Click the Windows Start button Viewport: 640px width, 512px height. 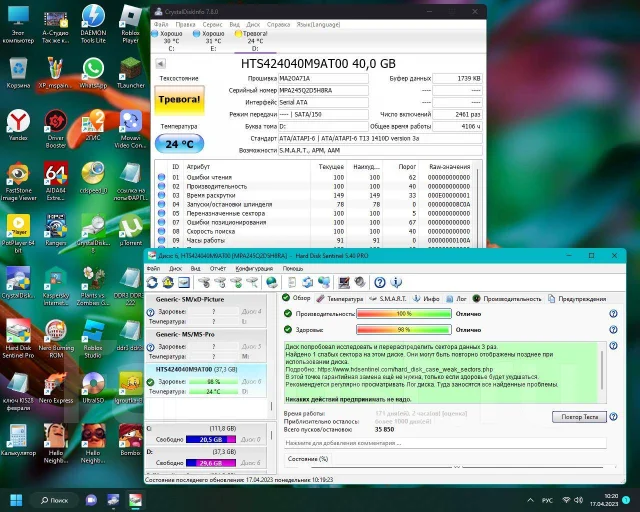(x=16, y=500)
